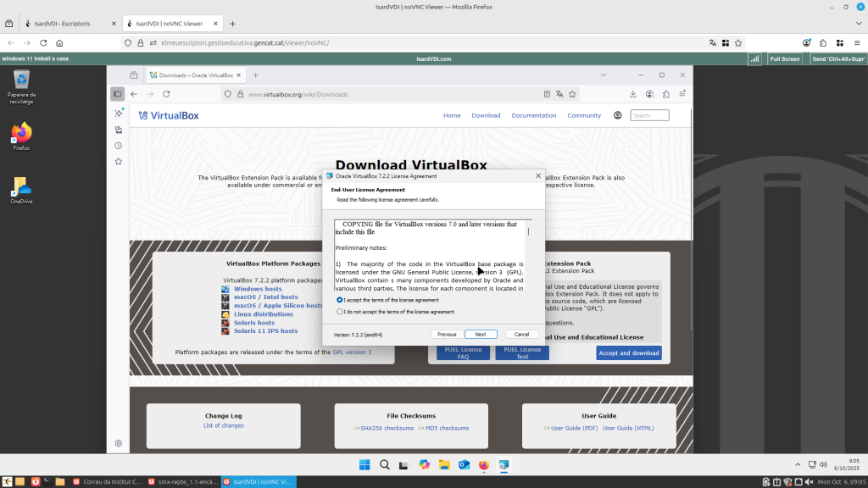Open the inner Firefox hamburger menu
The image size is (868, 488).
[681, 94]
